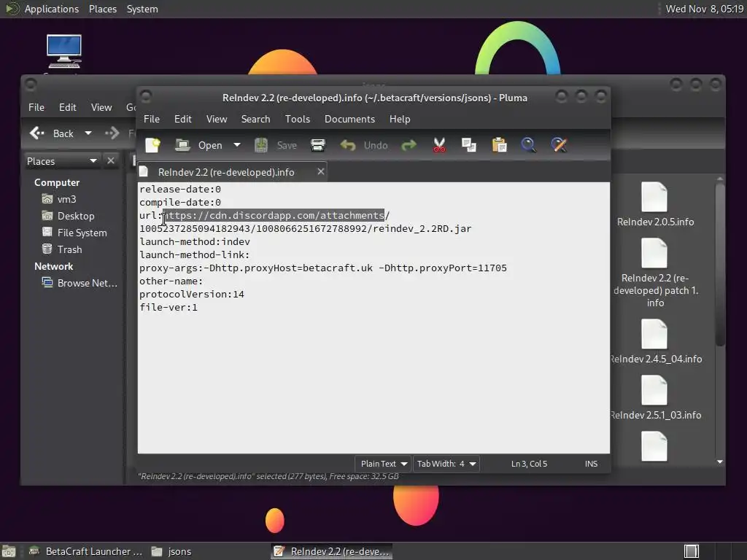Close the Places side pane
Image resolution: width=747 pixels, height=560 pixels.
tap(111, 160)
